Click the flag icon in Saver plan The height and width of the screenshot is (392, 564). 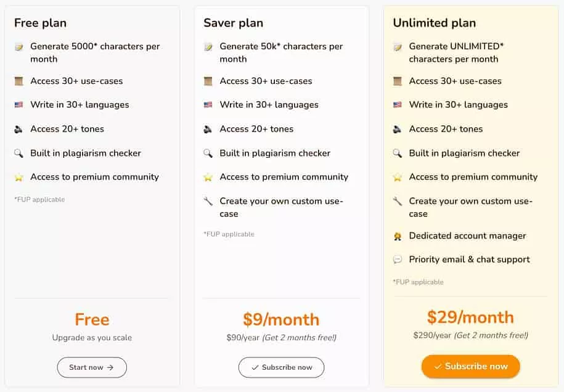pyautogui.click(x=208, y=105)
